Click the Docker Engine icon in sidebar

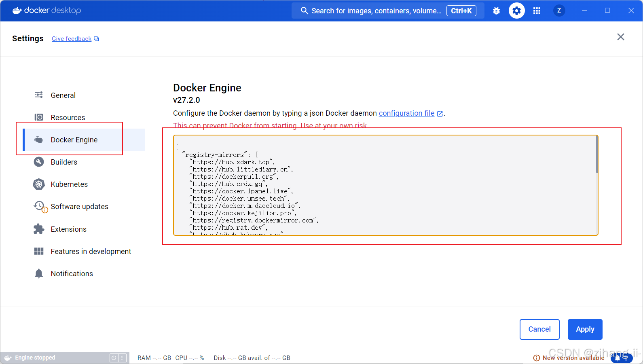(39, 140)
